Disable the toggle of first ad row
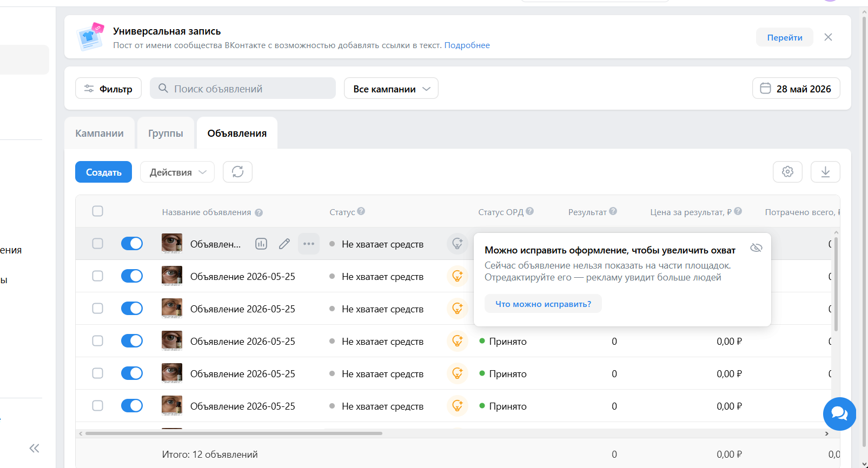 (x=132, y=244)
